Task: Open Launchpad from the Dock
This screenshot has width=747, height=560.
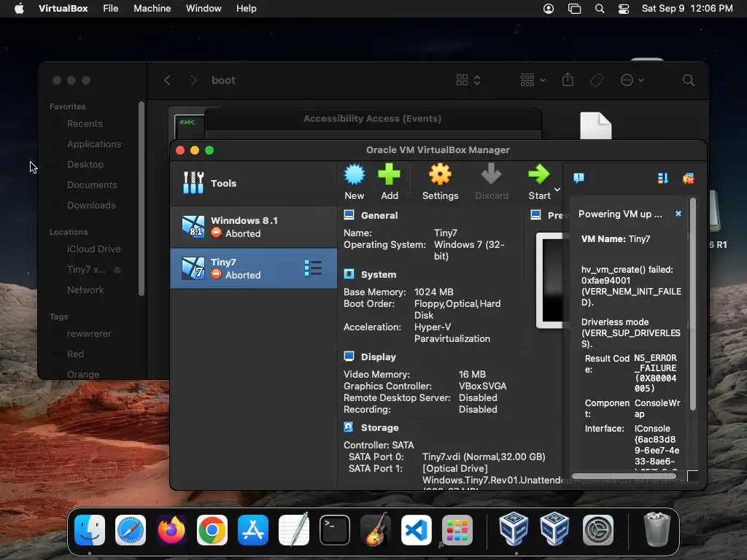Action: coord(457,530)
